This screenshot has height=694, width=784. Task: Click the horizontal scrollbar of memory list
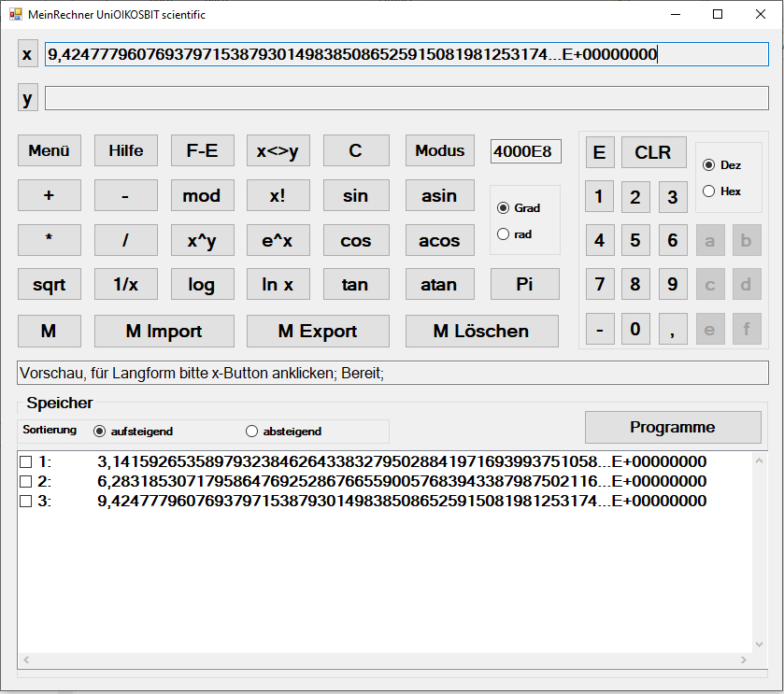click(384, 659)
